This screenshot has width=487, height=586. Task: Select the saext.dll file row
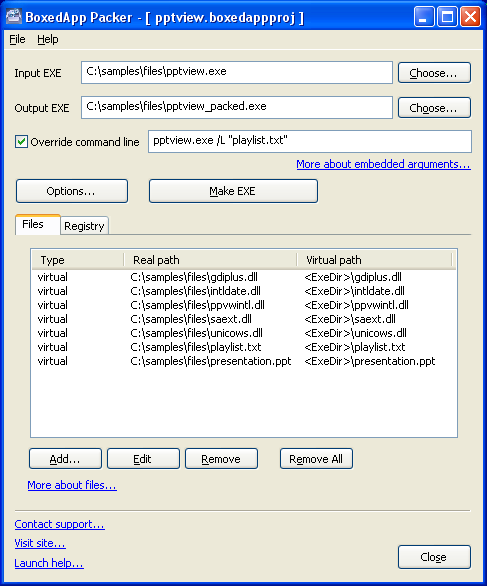[244, 319]
